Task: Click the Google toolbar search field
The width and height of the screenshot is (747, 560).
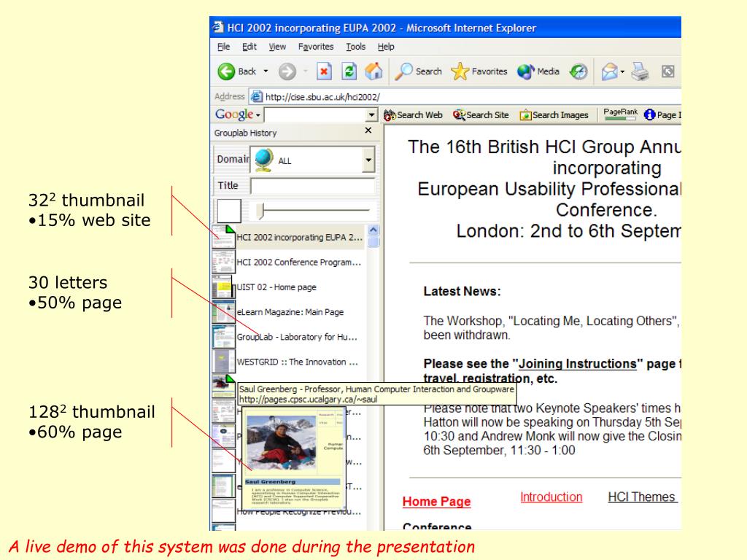Action: (x=315, y=114)
